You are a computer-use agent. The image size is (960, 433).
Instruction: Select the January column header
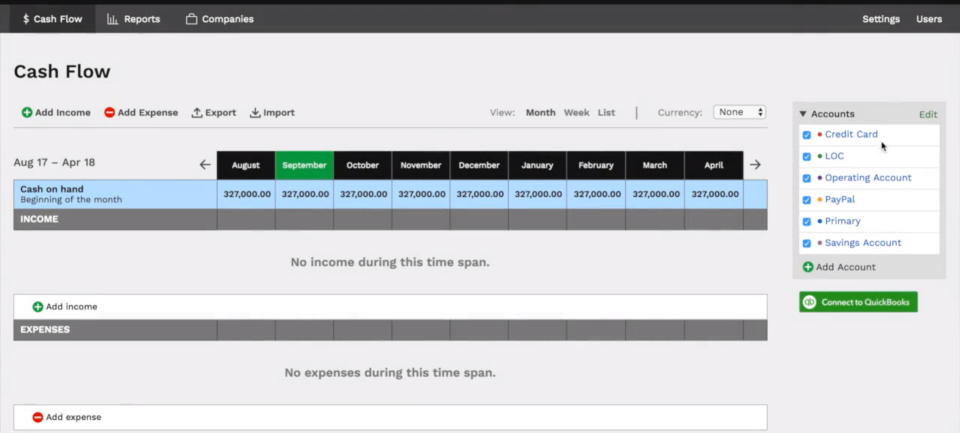[x=537, y=165]
